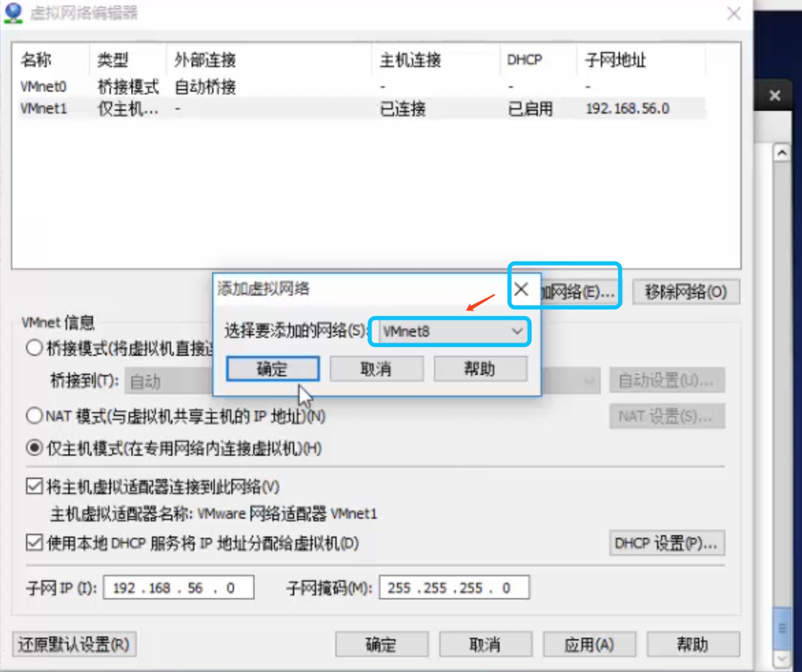This screenshot has height=672, width=802.
Task: Click the 子网掩码 input field
Action: coord(454,588)
